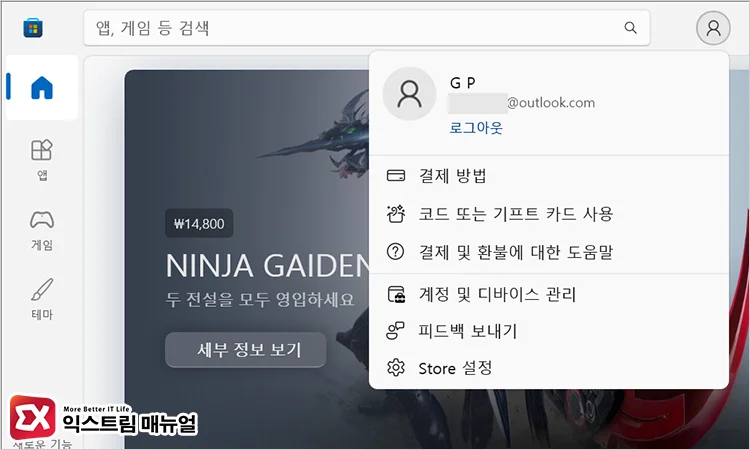
Task: Click 세부 정보 보기 button
Action: pyautogui.click(x=245, y=350)
